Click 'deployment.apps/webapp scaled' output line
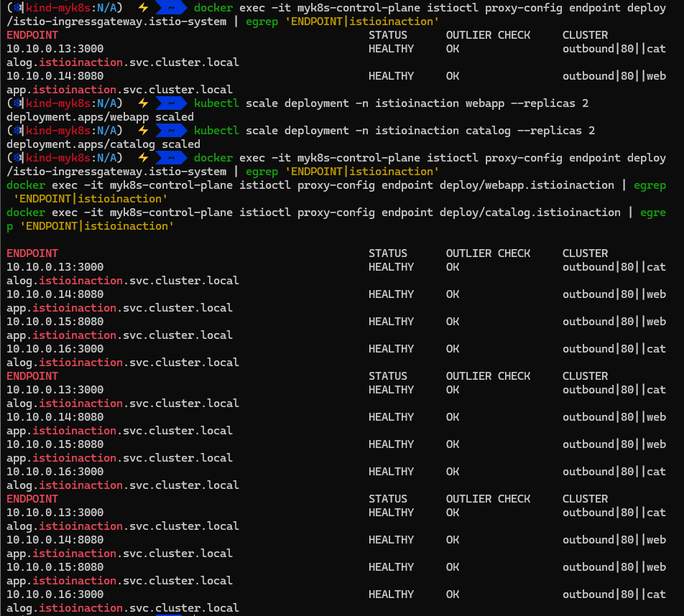 coord(100,117)
